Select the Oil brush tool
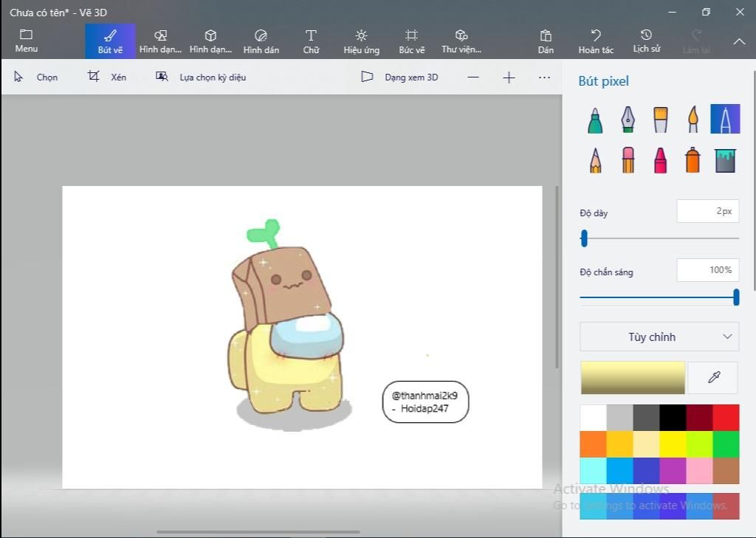Image resolution: width=756 pixels, height=538 pixels. tap(661, 120)
